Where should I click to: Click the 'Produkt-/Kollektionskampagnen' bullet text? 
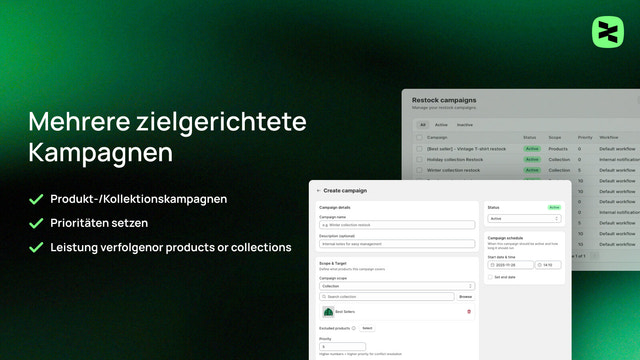click(139, 199)
